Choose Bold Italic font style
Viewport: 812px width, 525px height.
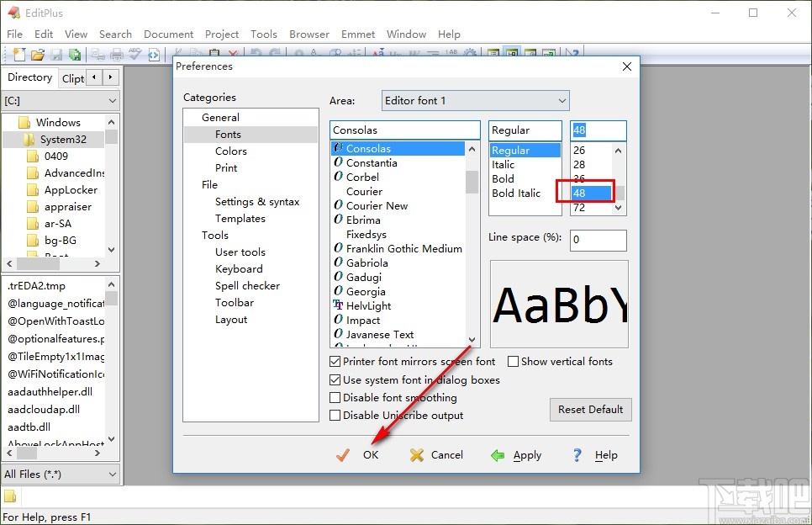[516, 193]
